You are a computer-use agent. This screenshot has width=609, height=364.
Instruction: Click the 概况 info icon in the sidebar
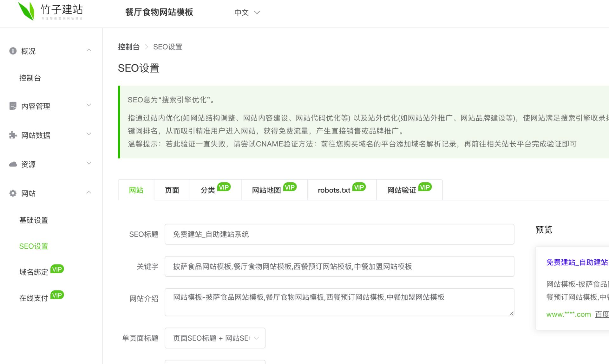13,51
